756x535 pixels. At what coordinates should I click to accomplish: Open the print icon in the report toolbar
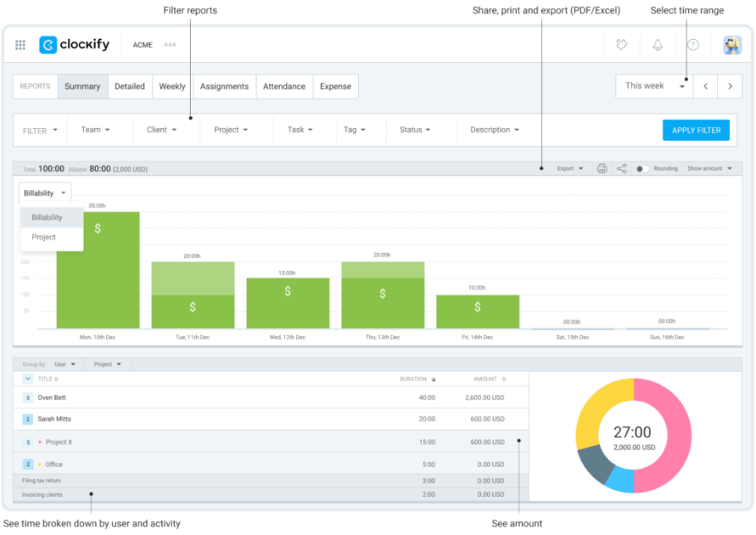pyautogui.click(x=602, y=168)
